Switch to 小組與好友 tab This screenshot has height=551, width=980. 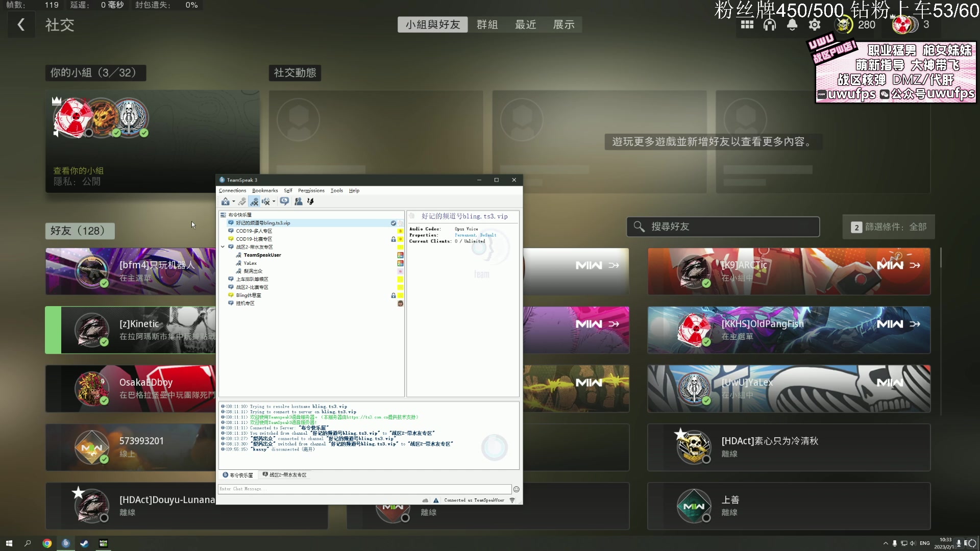[433, 24]
